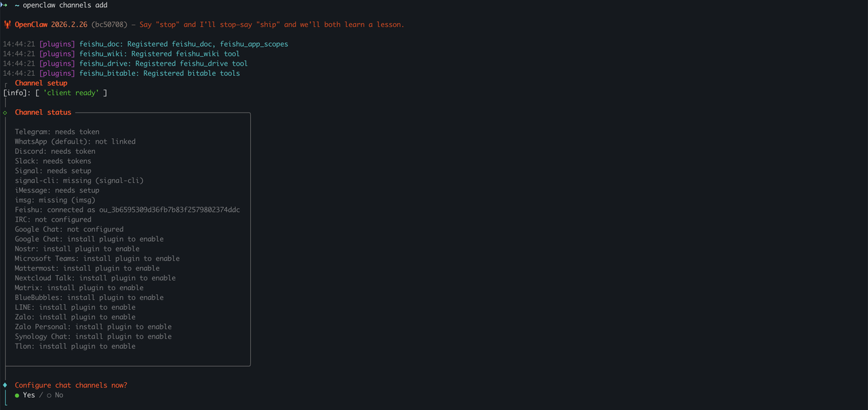
Task: Click the 'Google Chat: install plugin to enable' line
Action: [x=89, y=239]
